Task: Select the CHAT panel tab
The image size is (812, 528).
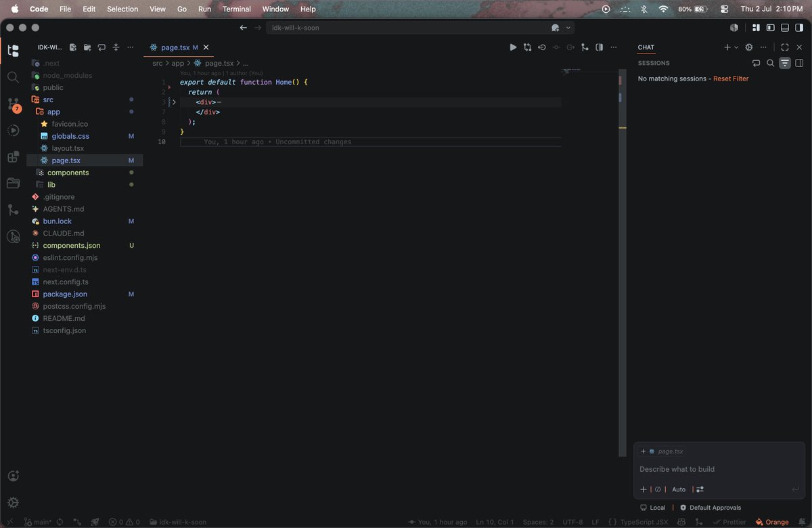Action: (x=646, y=47)
